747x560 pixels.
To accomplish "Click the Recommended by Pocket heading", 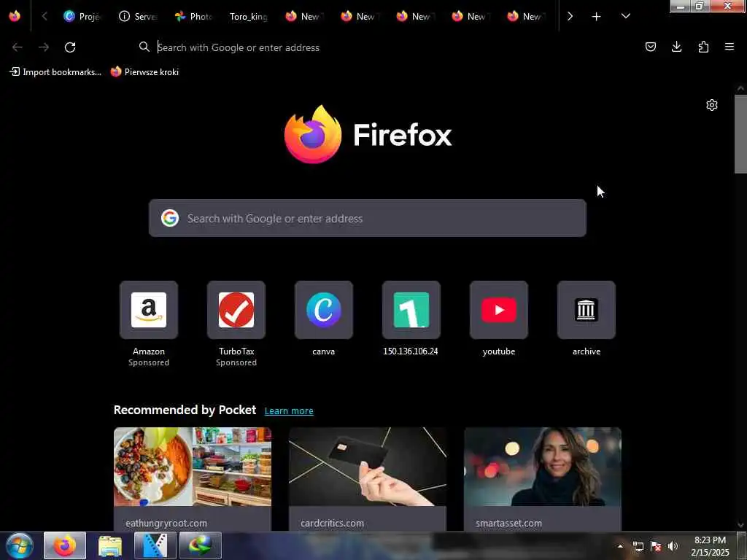I will (185, 410).
